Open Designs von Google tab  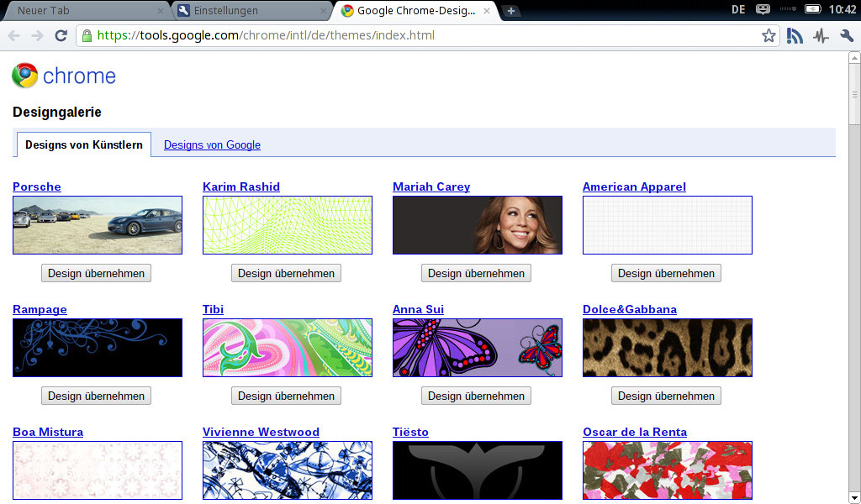(x=212, y=144)
